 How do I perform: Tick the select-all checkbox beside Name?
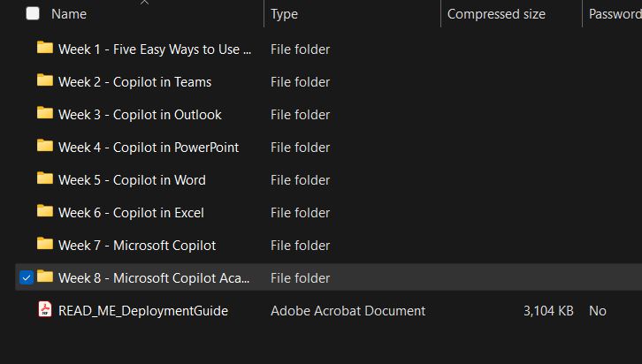tap(33, 13)
